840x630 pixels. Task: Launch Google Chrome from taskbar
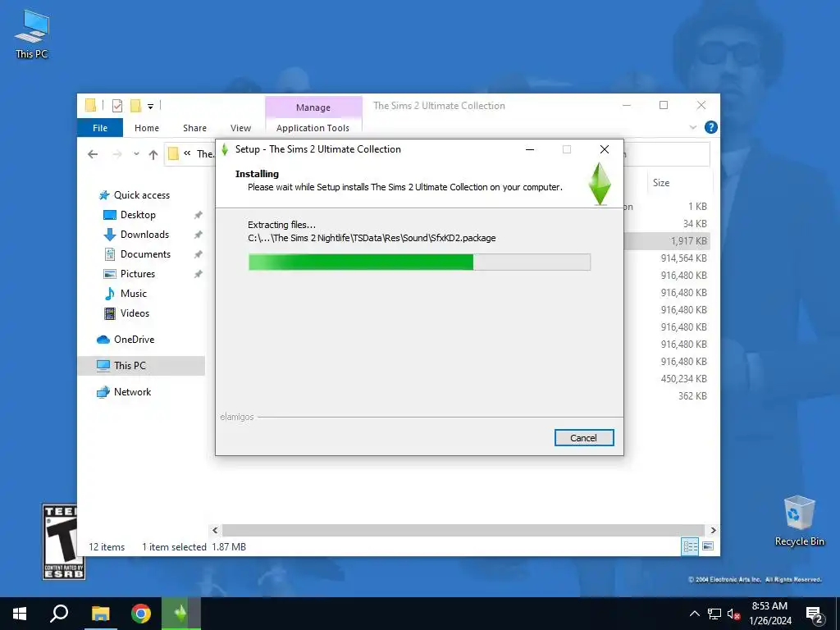(x=141, y=614)
